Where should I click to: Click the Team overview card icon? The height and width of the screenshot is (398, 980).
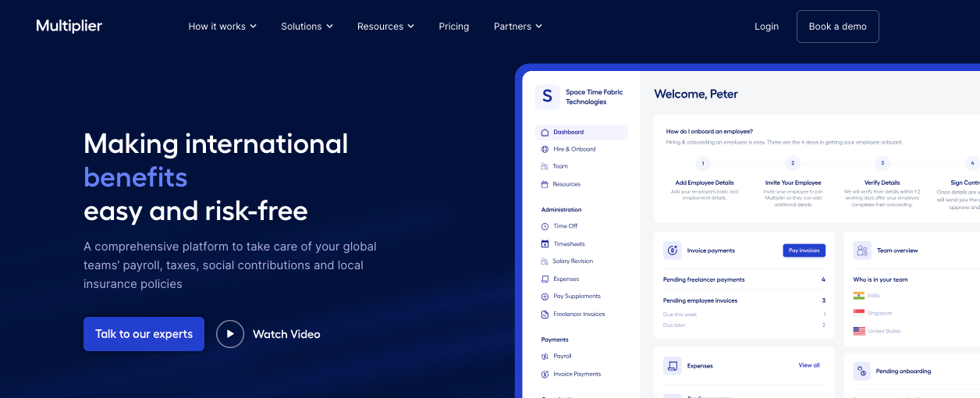[862, 251]
